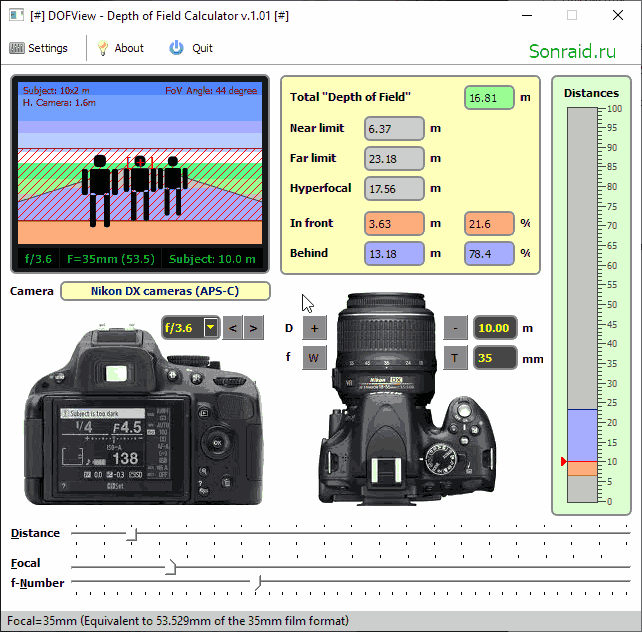642x632 pixels.
Task: Open the Settings menu item
Action: click(x=38, y=48)
